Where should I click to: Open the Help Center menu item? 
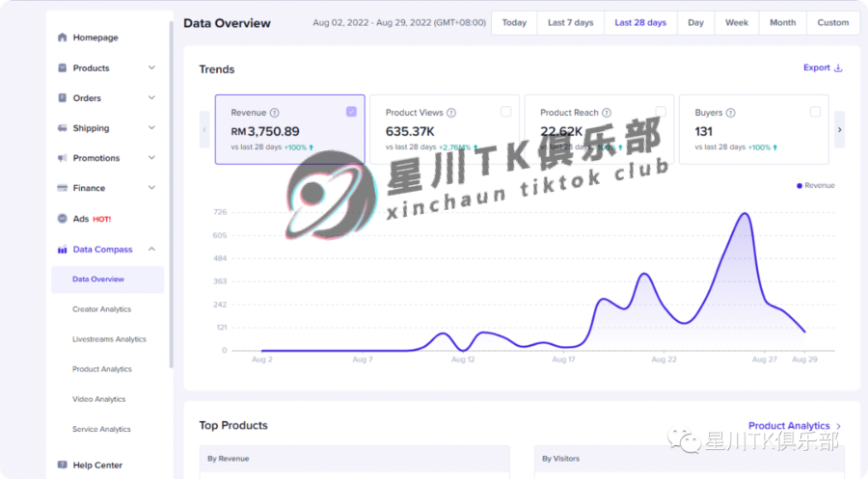click(x=97, y=465)
